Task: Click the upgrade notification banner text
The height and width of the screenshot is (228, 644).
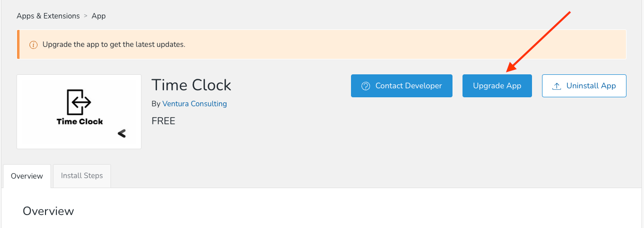Action: (114, 44)
